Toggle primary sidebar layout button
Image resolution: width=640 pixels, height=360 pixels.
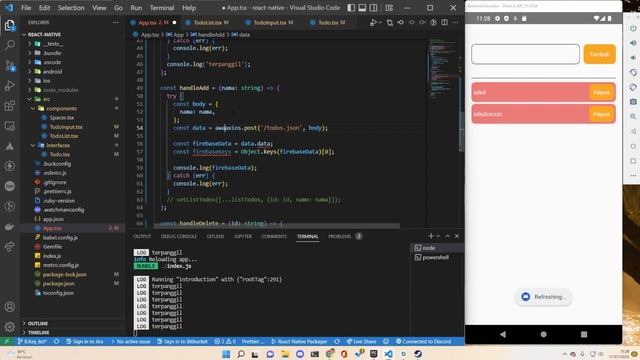[351, 8]
